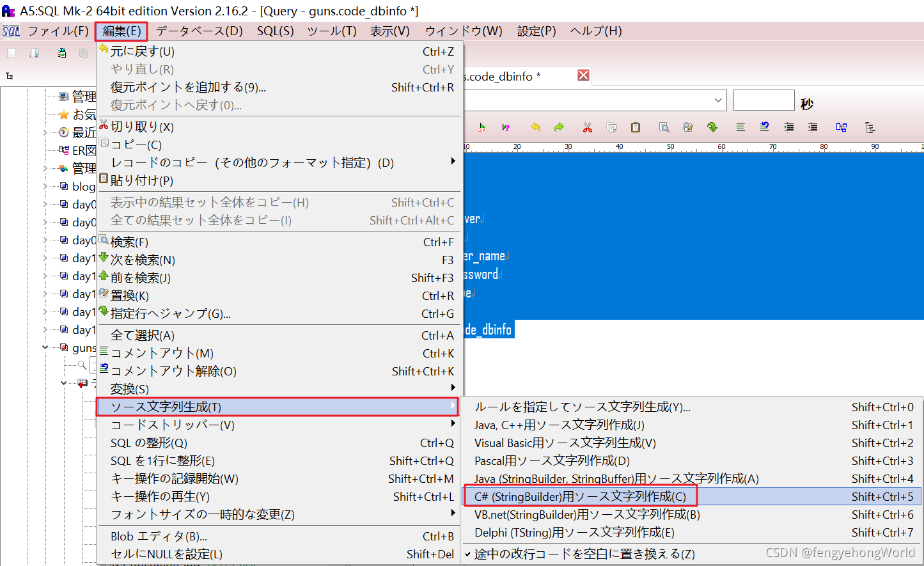The width and height of the screenshot is (924, 566).
Task: Expand the blog database node
Action: point(45,186)
